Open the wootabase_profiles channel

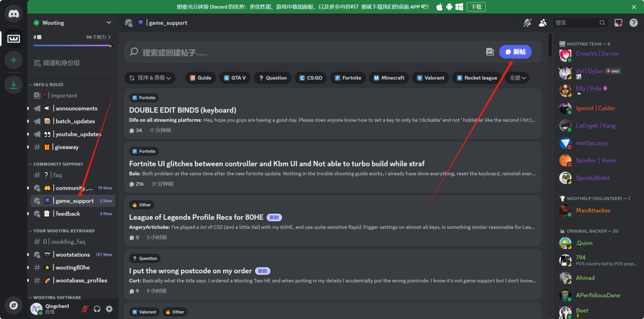[x=73, y=280]
